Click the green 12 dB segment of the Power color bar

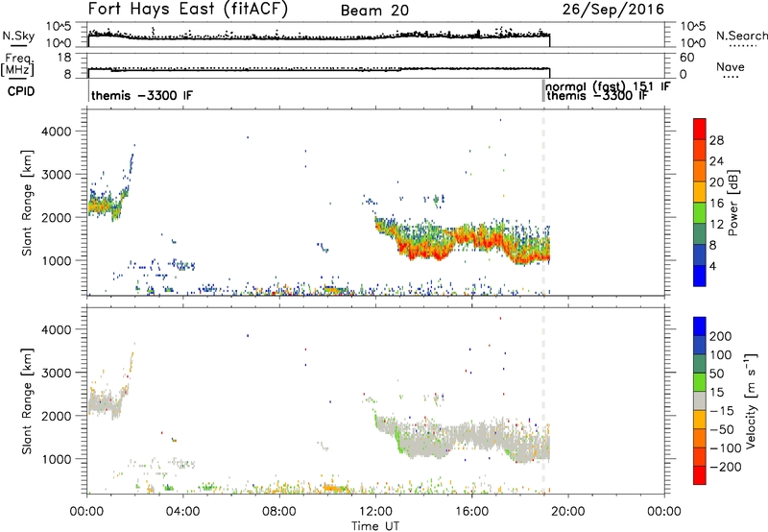700,213
